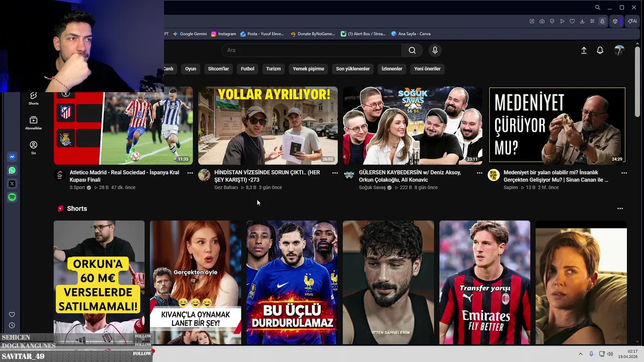This screenshot has height=362, width=644.
Task: Open Messenger in the browser sidebar
Action: tap(12, 157)
